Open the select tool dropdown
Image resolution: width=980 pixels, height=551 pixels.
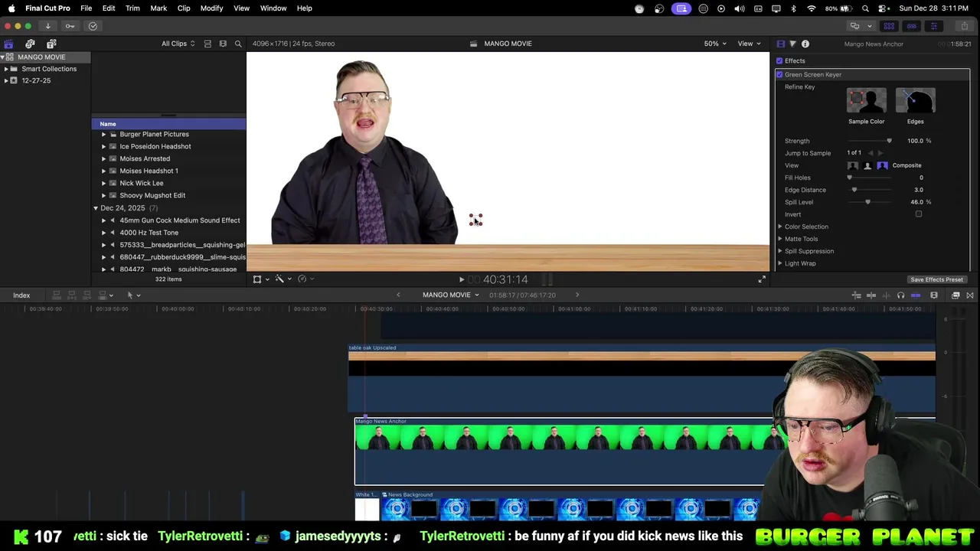(x=133, y=295)
